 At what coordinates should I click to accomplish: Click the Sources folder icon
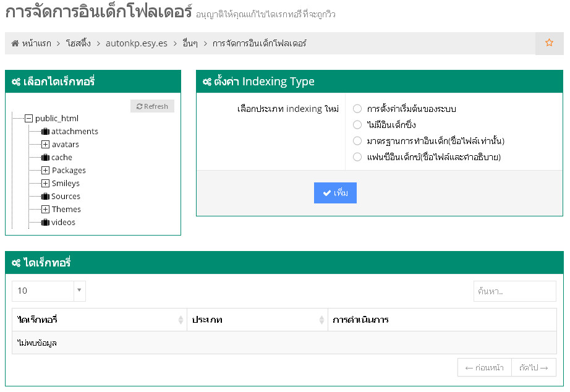coord(45,197)
